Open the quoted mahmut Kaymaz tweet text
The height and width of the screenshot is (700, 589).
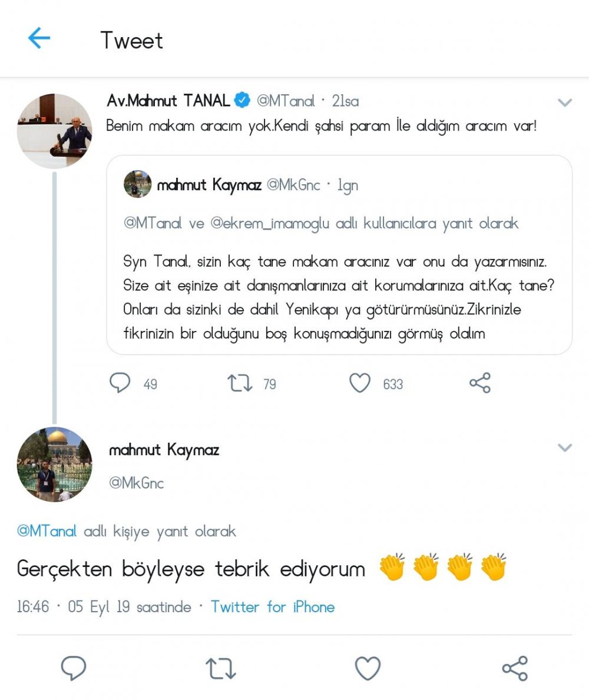[x=339, y=297]
